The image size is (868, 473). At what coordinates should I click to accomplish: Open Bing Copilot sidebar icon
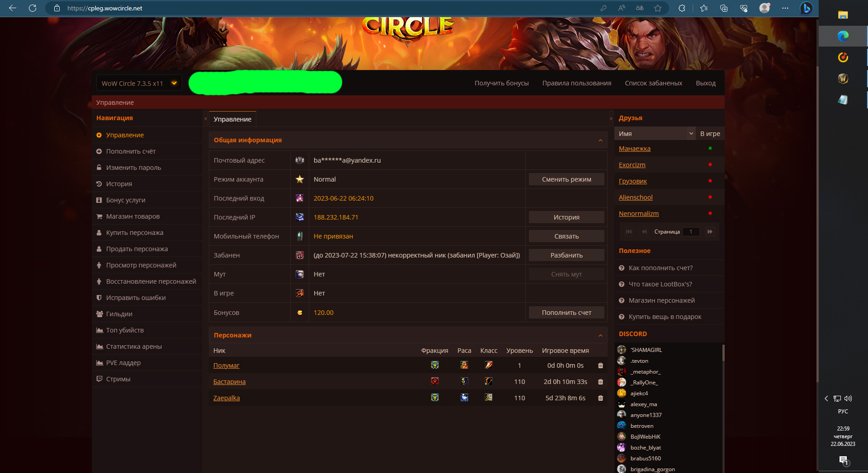806,8
